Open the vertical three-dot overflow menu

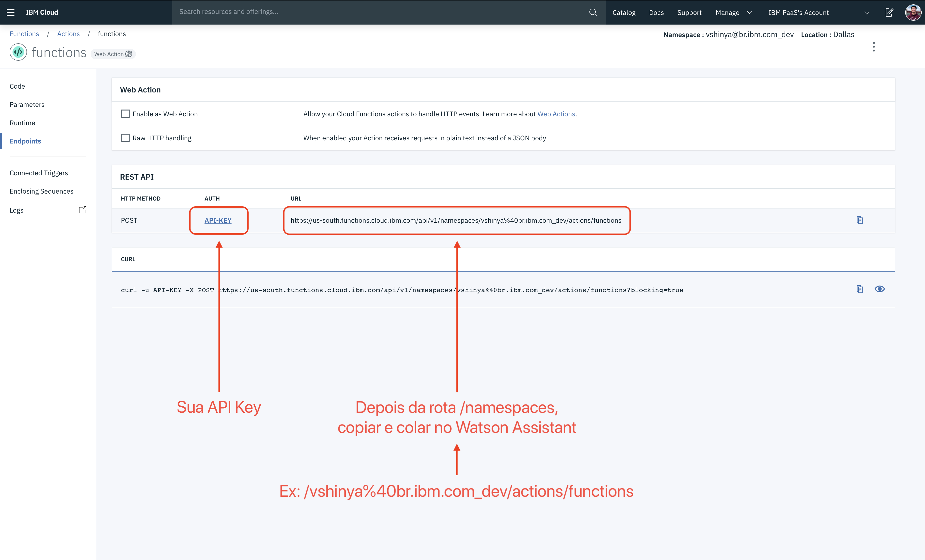click(x=873, y=47)
